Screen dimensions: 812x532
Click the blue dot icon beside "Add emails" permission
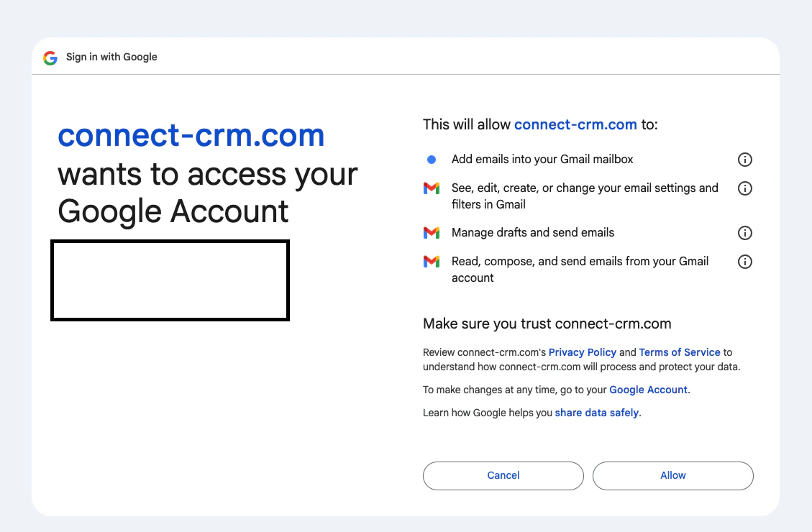coord(432,159)
